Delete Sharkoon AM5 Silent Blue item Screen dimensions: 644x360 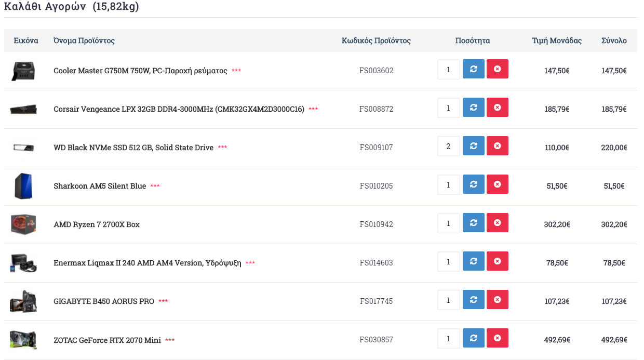pyautogui.click(x=497, y=184)
